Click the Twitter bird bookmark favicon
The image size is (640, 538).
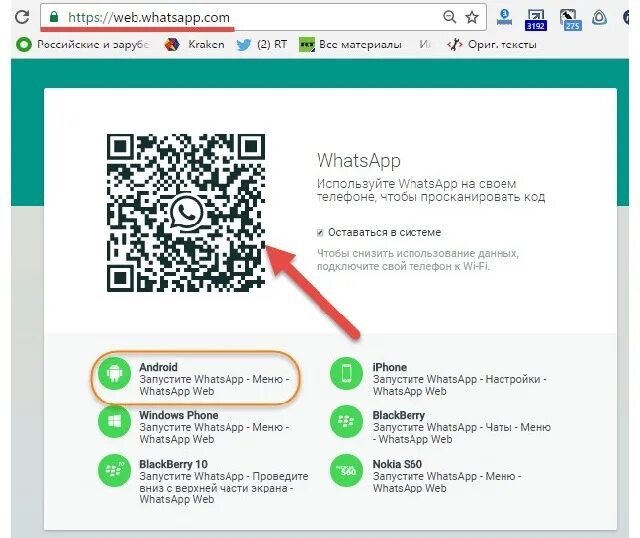point(244,44)
